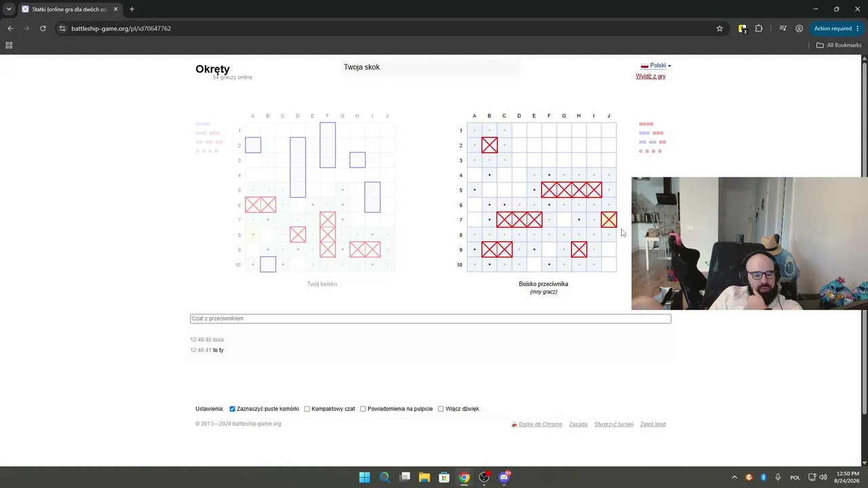Open the Chrome profile avatar

point(800,28)
